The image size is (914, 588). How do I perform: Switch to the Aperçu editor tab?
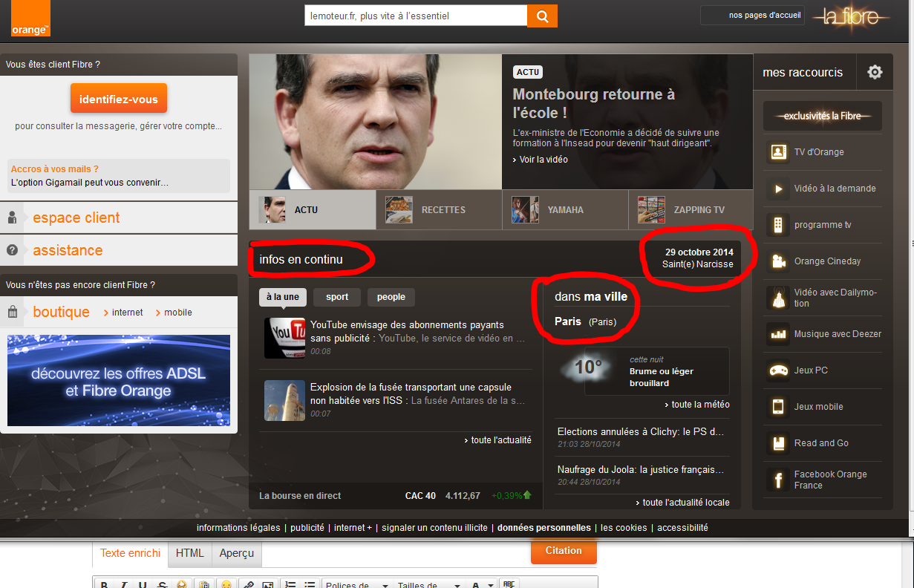tap(236, 553)
